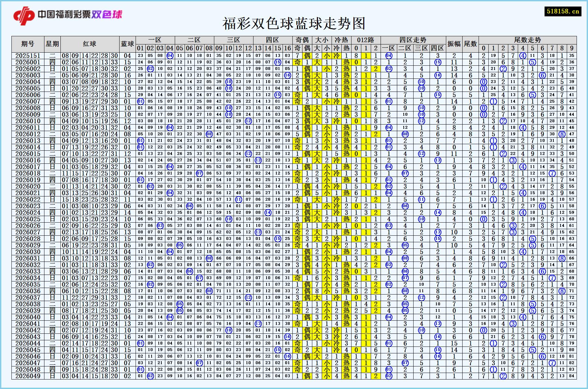Click circled blue ball 11 in row 2026022
Screen dimensions: 588x389
point(238,199)
